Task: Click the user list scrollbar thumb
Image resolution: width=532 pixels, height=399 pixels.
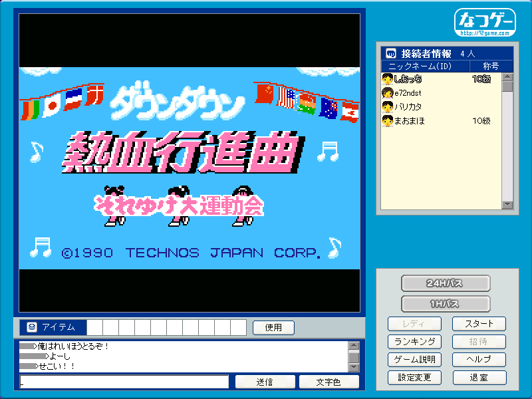Action: (x=507, y=86)
